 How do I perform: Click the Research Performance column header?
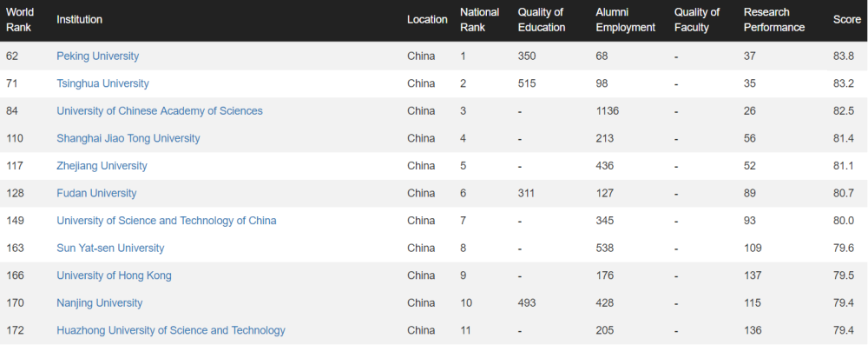tap(774, 20)
